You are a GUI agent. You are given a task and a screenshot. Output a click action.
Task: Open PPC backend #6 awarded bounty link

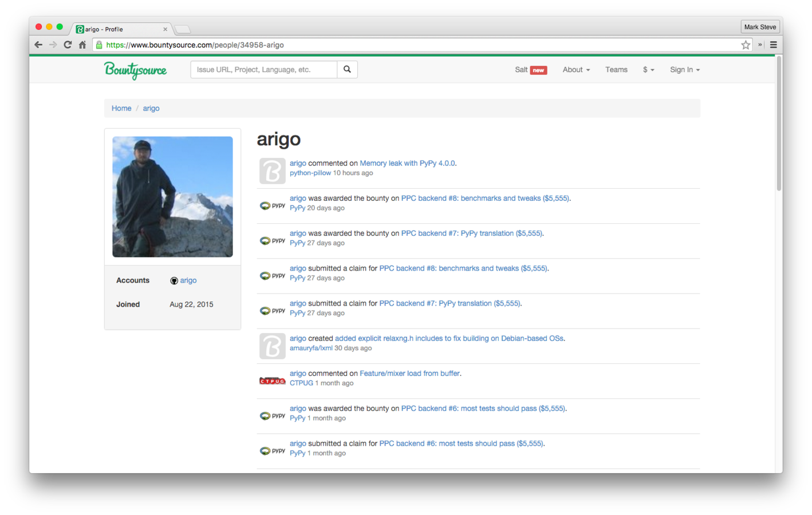pos(483,408)
